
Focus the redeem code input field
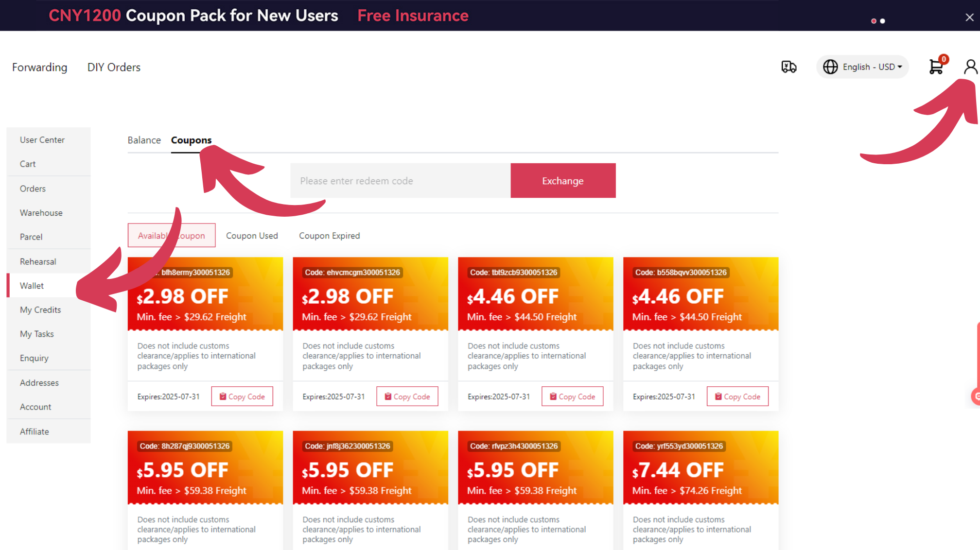click(x=401, y=181)
